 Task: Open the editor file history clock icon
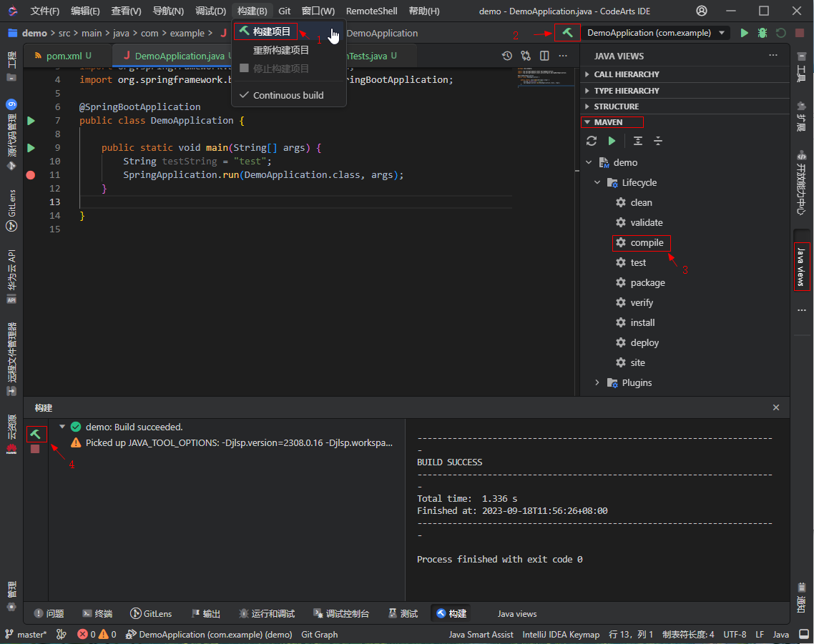tap(507, 56)
